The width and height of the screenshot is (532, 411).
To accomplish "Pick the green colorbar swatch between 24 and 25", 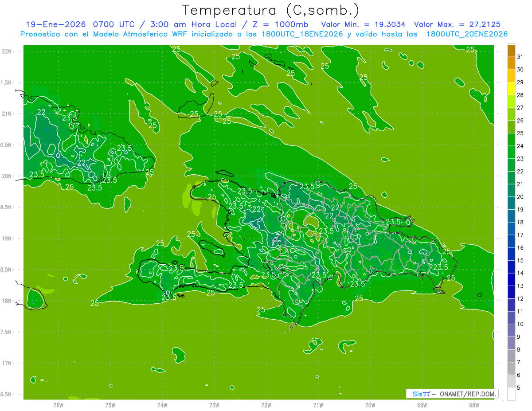I will (x=511, y=140).
